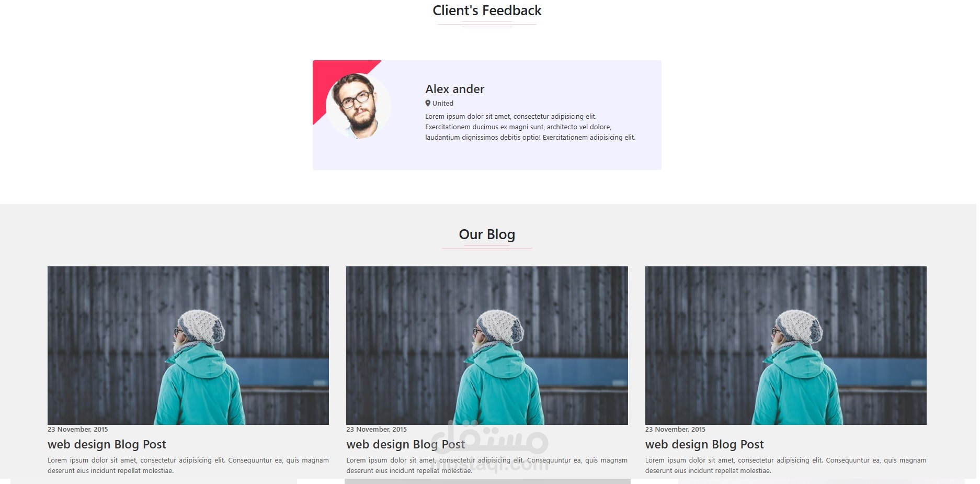The height and width of the screenshot is (484, 980).
Task: Click the third post's 23 November, 2015 date
Action: 675,430
